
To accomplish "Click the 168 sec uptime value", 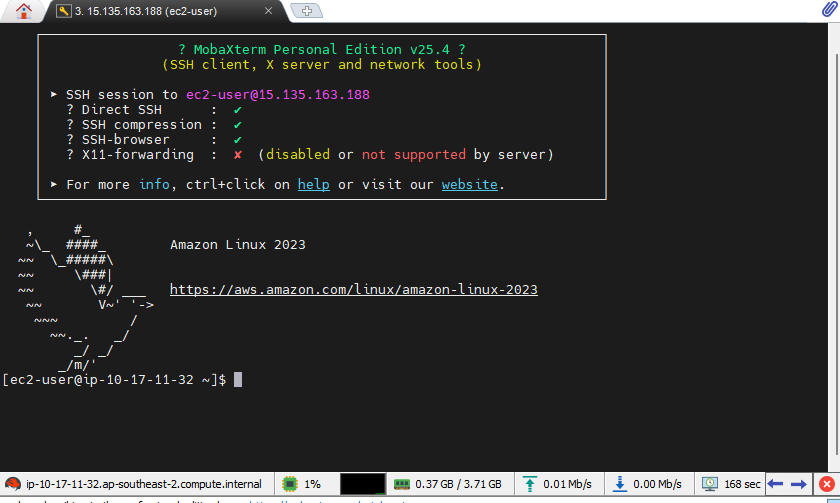I will (x=742, y=484).
